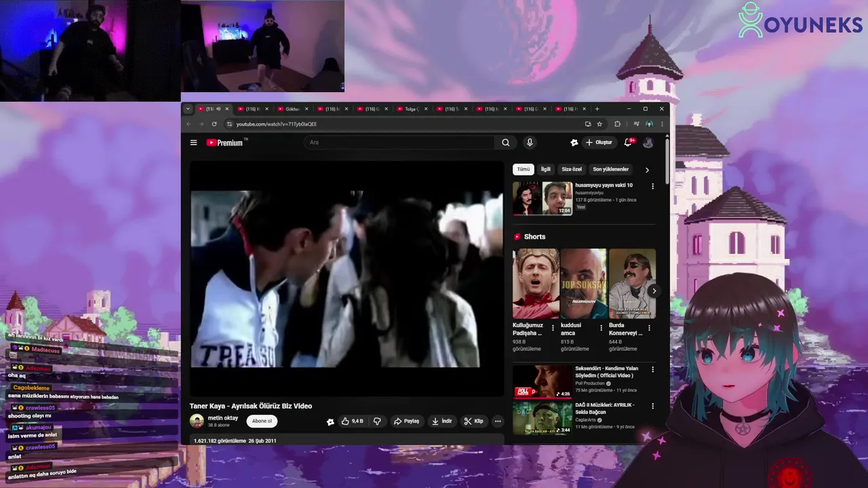
Task: Open the media controls icon in Chrome toolbar
Action: pyautogui.click(x=636, y=124)
